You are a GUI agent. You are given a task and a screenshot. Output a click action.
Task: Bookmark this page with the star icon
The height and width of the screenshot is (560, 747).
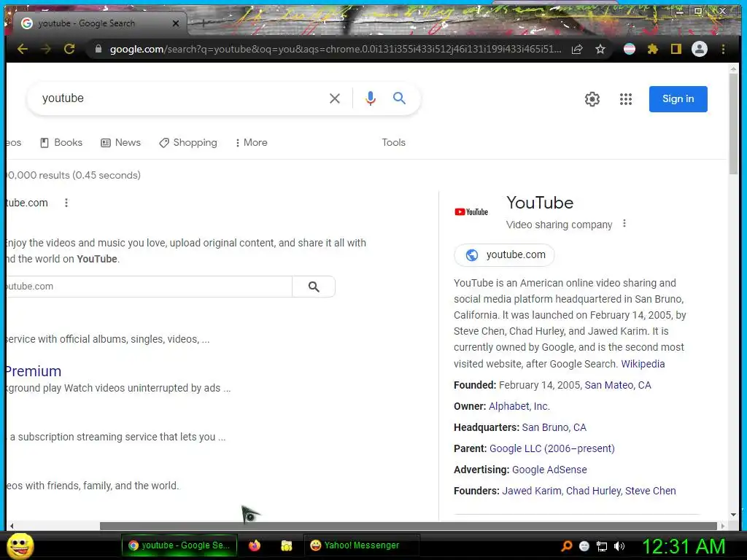click(x=600, y=49)
